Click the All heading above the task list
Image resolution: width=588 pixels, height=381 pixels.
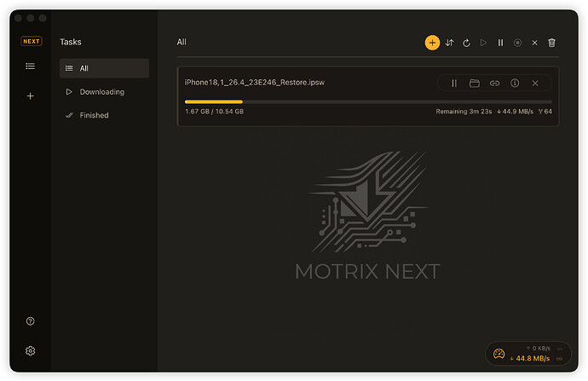182,42
